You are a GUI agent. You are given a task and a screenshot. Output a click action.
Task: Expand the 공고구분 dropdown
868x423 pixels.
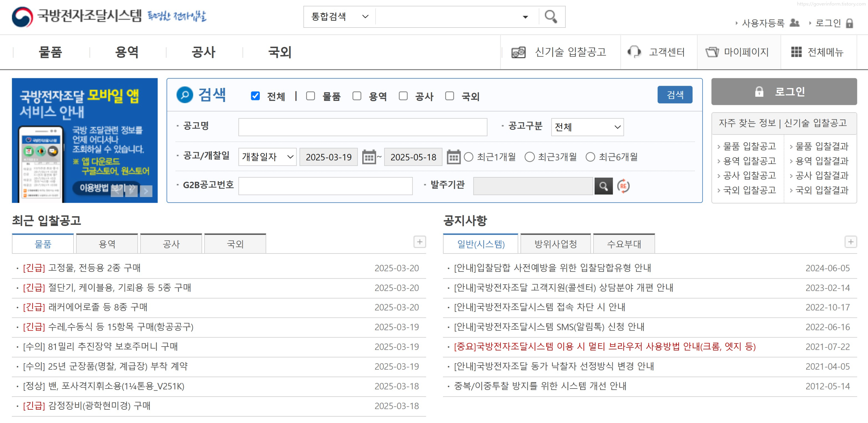tap(587, 127)
